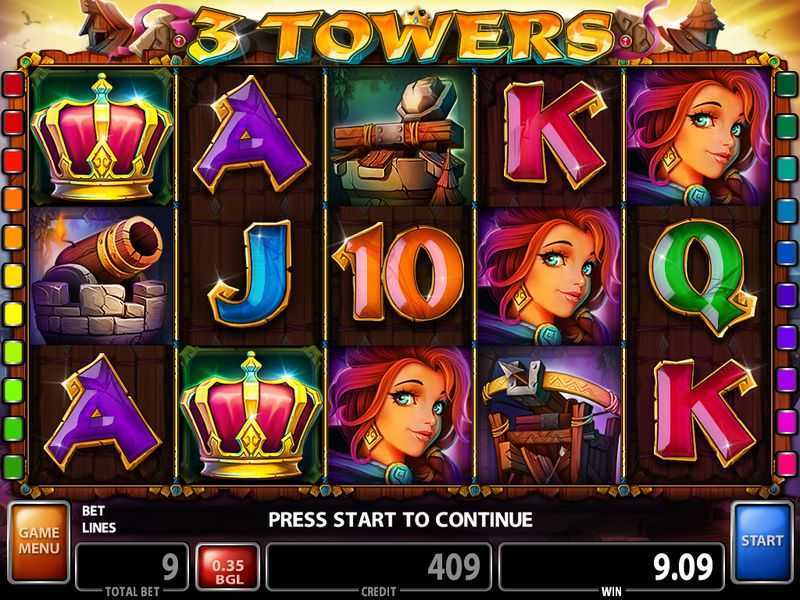Click the red-haired girl in top-right corner

(698, 137)
